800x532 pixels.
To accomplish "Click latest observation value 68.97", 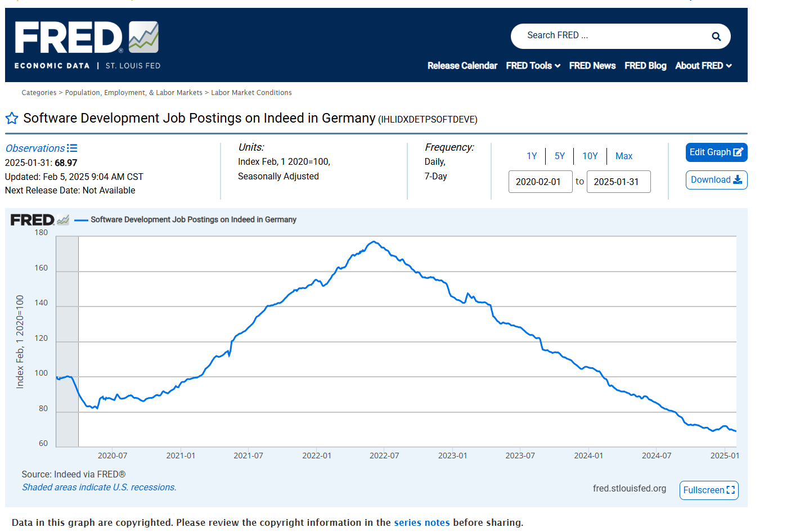I will [x=66, y=163].
